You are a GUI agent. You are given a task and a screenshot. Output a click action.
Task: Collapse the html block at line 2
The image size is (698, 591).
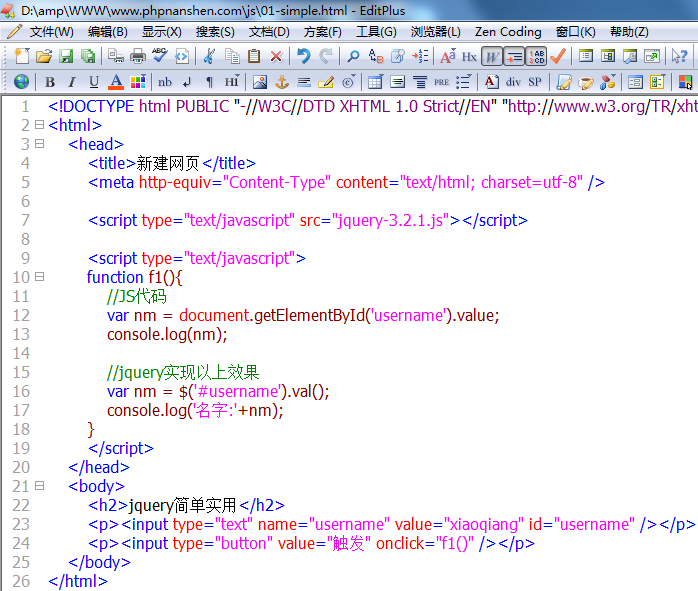pyautogui.click(x=40, y=125)
